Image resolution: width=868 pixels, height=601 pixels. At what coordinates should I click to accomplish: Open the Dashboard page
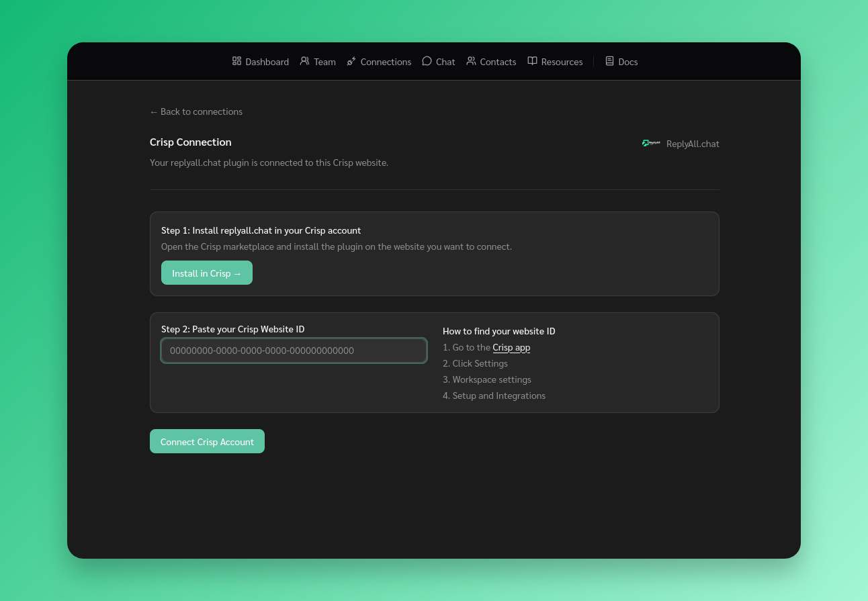coord(267,61)
